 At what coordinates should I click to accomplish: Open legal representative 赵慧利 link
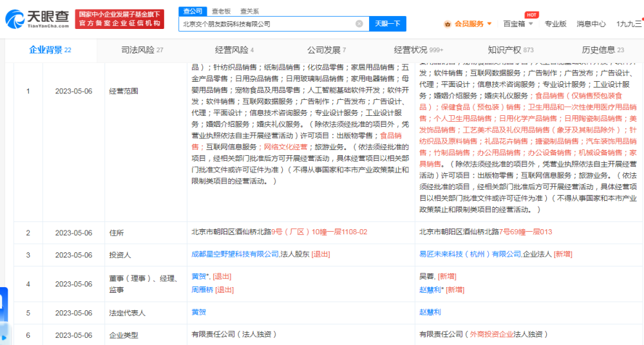[430, 312]
